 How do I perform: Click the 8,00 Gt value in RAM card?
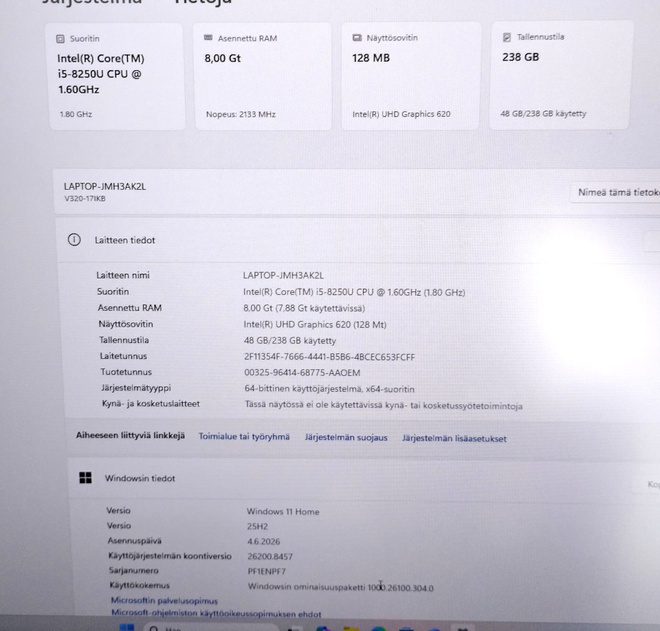click(x=222, y=58)
